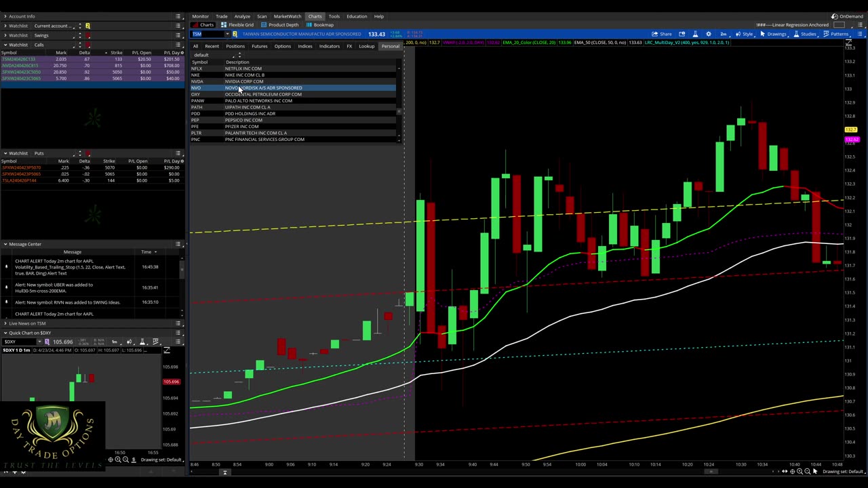This screenshot has height=488, width=868.
Task: Choose NFLX Netflix Inc from symbol list
Action: click(294, 68)
